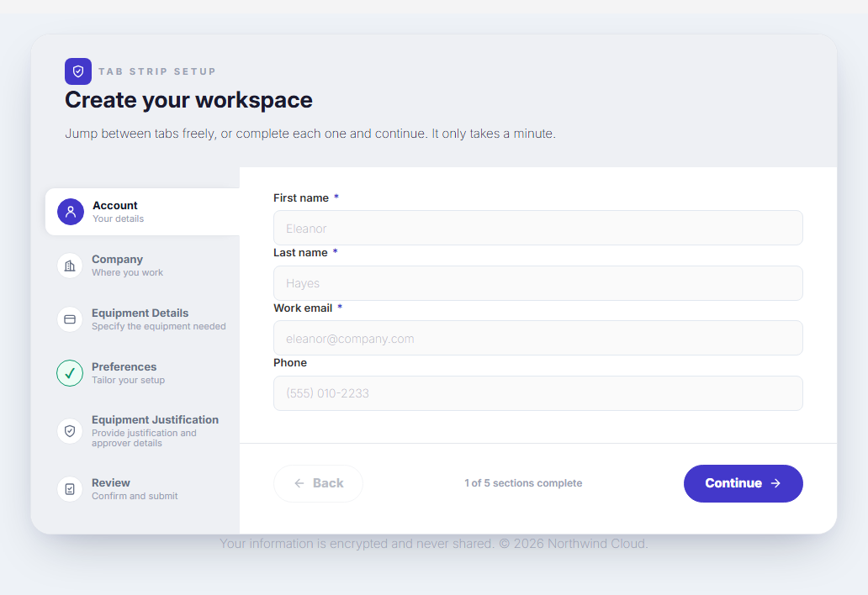Click the purple shield logo icon
The width and height of the screenshot is (868, 595).
(x=78, y=71)
